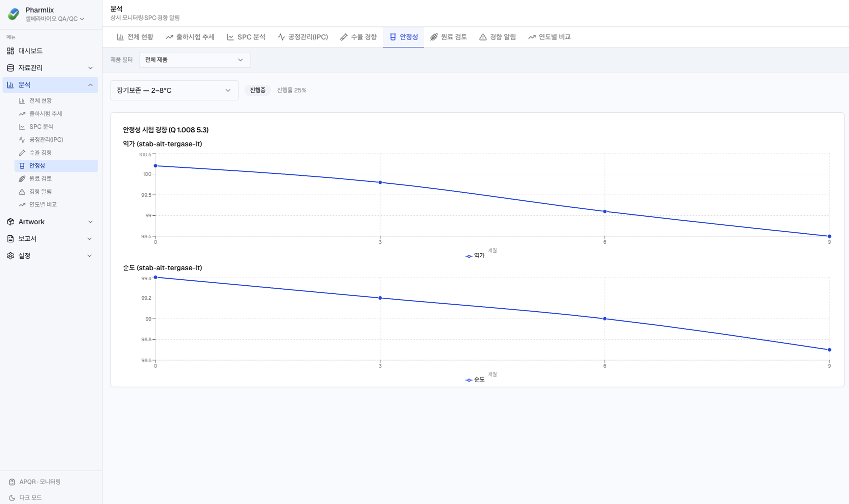Click the 안정성 시험 경향 (Q 1.008 5.3) heading
This screenshot has width=849, height=504.
coord(165,130)
